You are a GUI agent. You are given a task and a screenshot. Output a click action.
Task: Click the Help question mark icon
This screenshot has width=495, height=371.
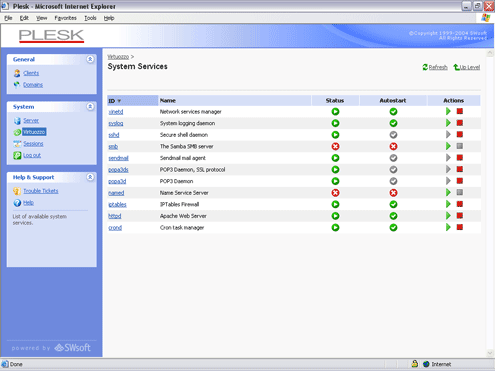click(x=17, y=203)
